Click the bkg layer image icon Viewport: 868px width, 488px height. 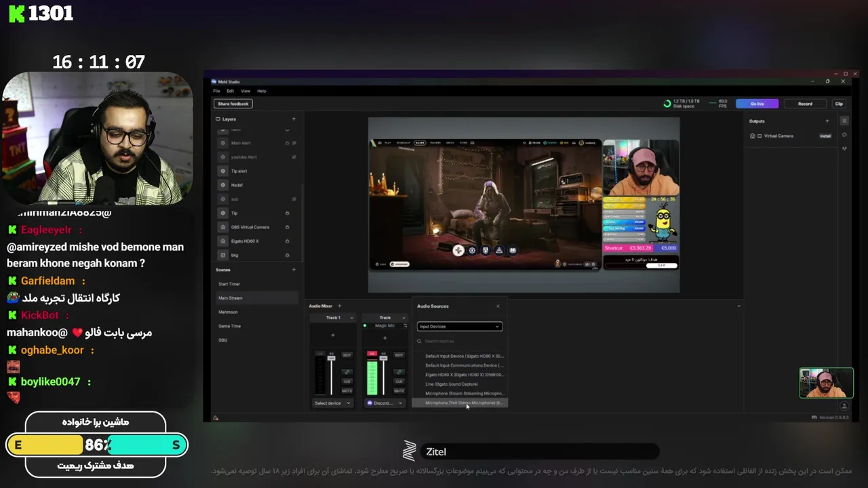tap(222, 255)
